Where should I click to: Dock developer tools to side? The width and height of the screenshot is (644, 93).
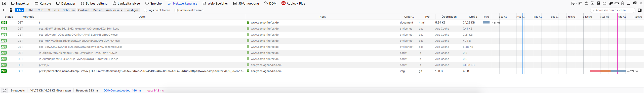tap(628, 3)
